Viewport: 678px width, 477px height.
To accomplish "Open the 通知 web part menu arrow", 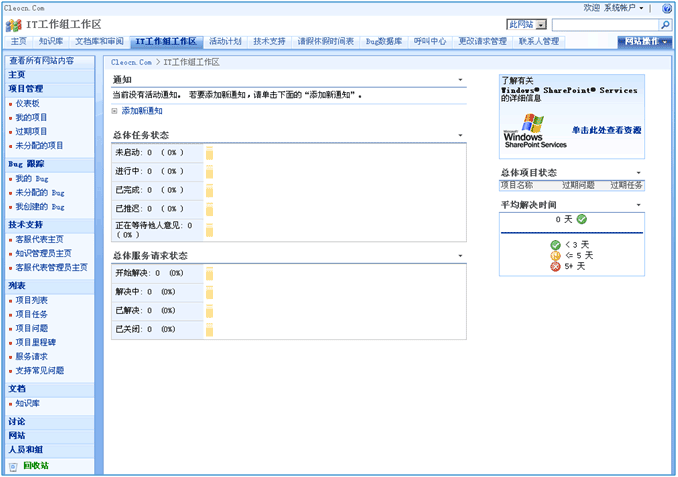I will pos(460,79).
